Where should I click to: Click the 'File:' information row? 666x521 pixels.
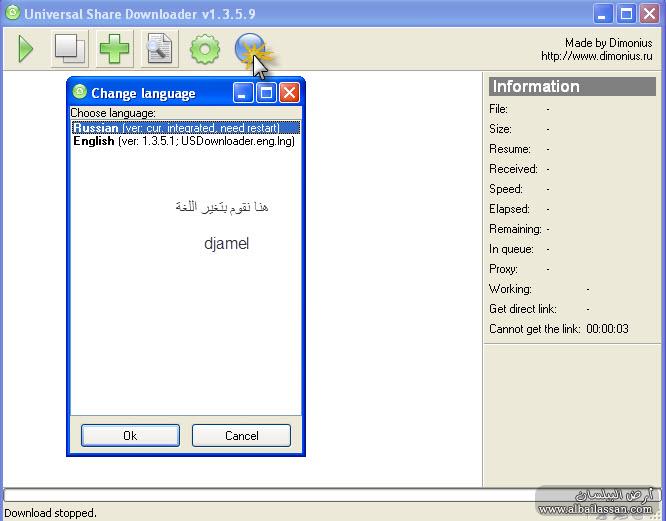pos(519,109)
